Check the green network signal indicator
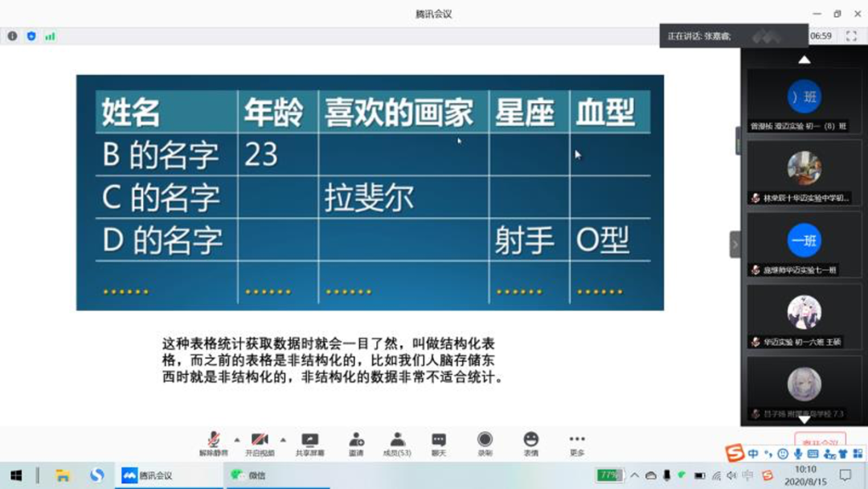Viewport: 868px width, 489px height. coord(50,36)
